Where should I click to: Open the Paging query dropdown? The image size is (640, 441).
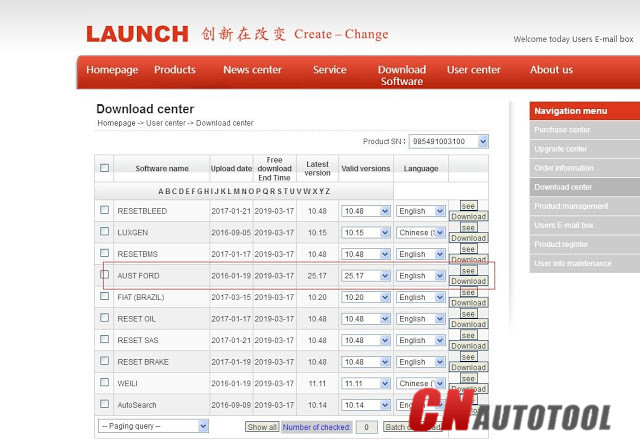pos(153,426)
